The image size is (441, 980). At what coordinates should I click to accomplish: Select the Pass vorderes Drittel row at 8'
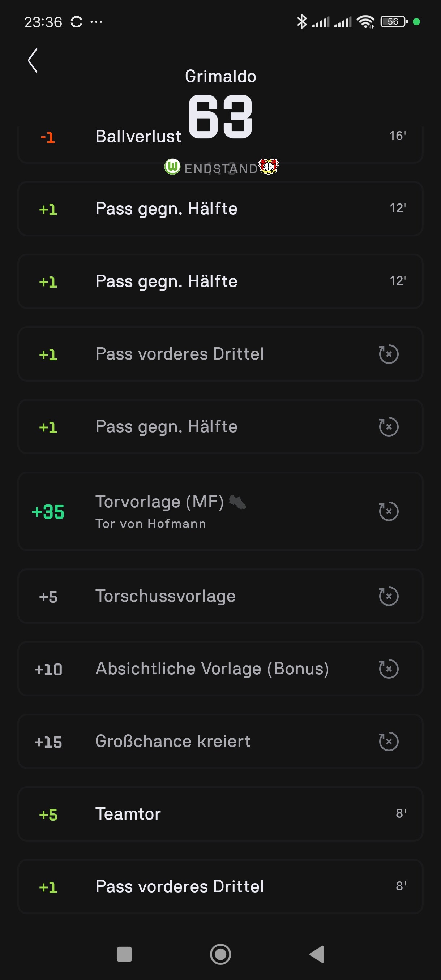coord(220,887)
